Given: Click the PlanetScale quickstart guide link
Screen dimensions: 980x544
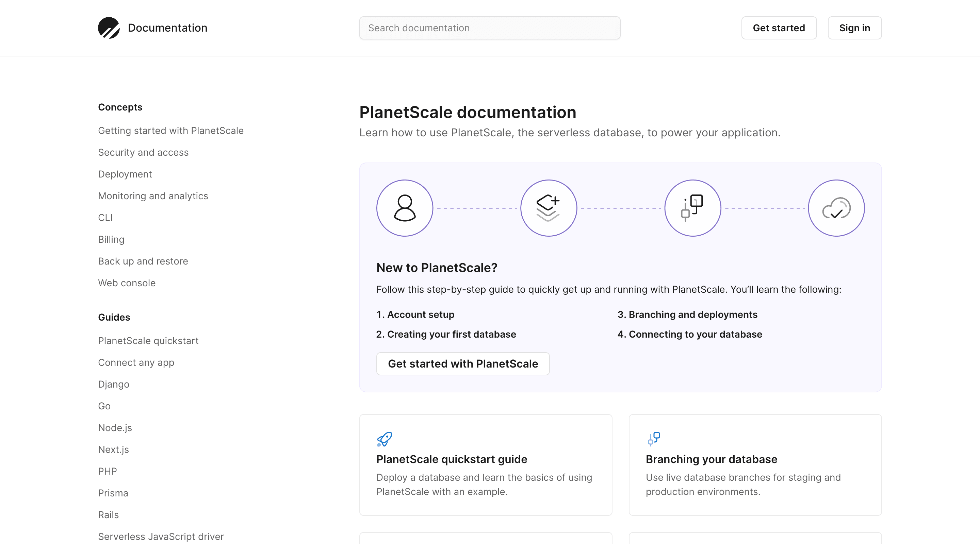Looking at the screenshot, I should point(452,459).
